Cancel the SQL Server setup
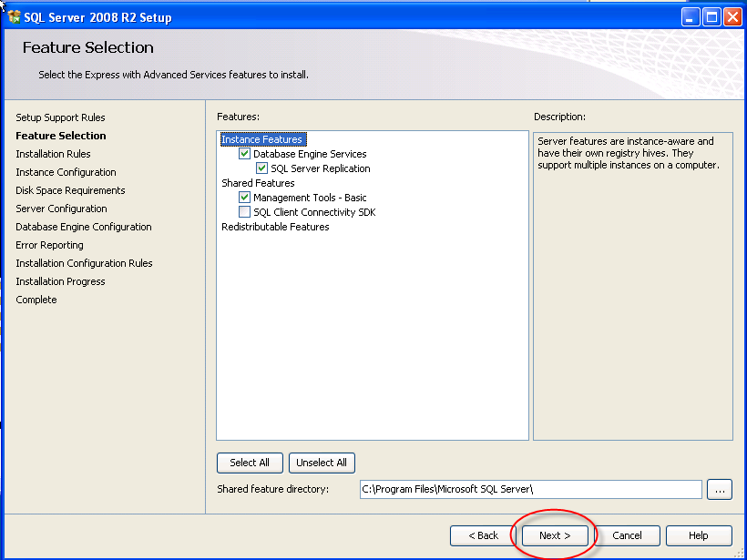The width and height of the screenshot is (747, 560). [627, 535]
